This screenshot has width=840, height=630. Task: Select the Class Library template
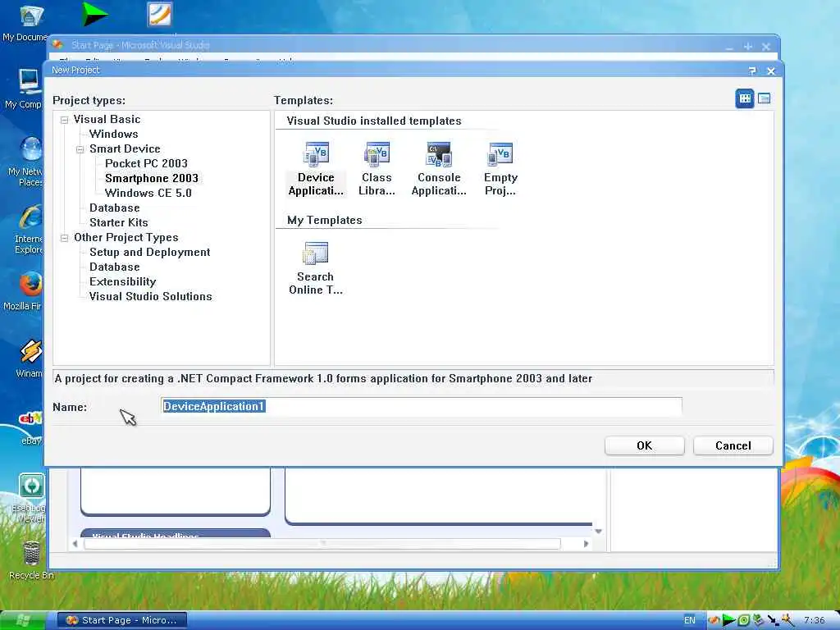377,169
